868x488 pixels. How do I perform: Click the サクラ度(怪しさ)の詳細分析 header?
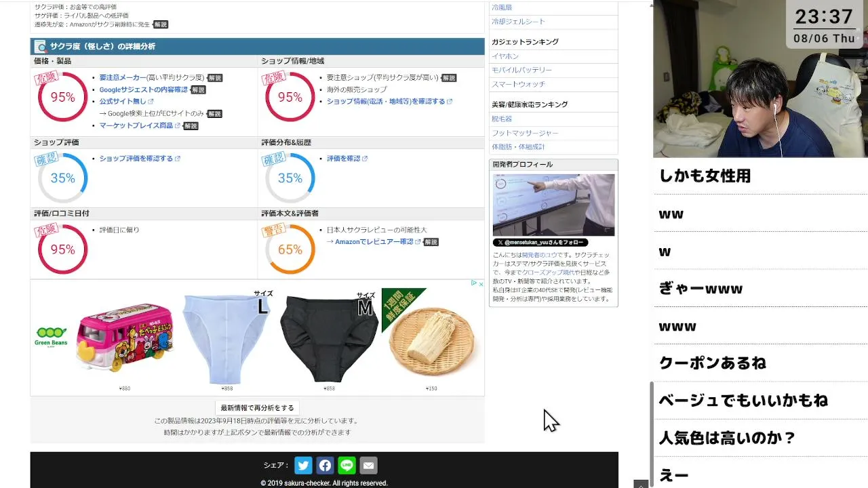tap(258, 46)
